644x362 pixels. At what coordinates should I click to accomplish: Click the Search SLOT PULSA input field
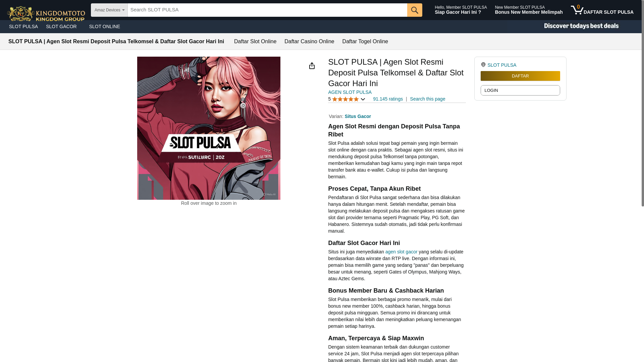point(267,10)
